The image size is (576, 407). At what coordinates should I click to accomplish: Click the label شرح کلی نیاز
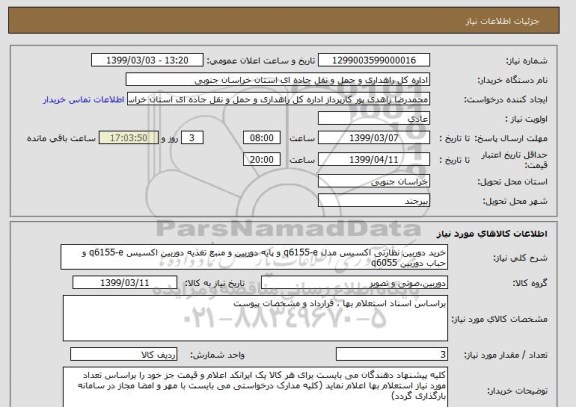pyautogui.click(x=520, y=258)
